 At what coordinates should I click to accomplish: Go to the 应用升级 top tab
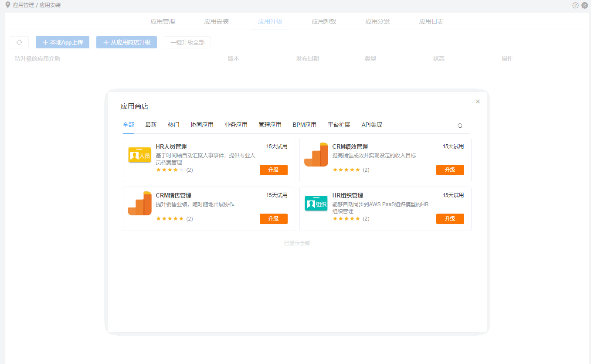pyautogui.click(x=270, y=21)
